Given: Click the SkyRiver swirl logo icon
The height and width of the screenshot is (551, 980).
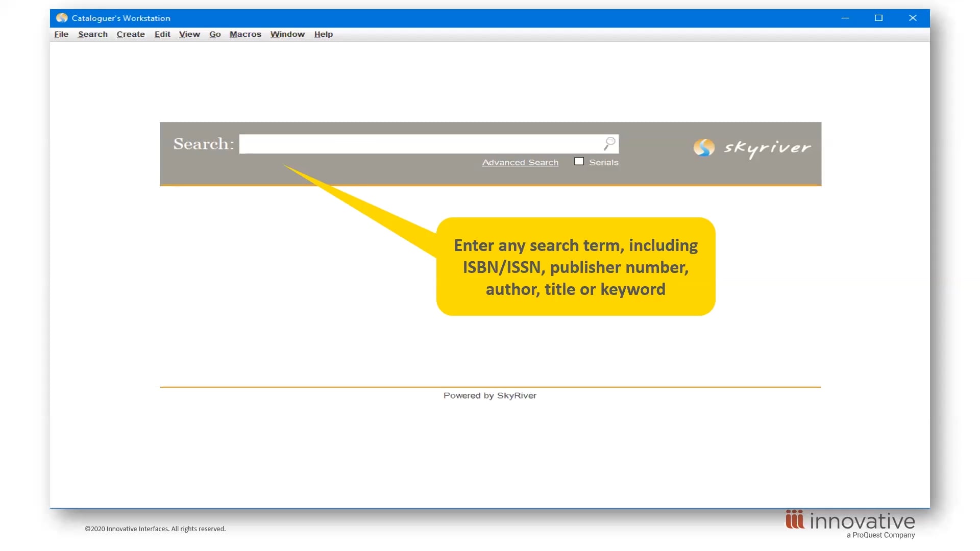Looking at the screenshot, I should [704, 148].
